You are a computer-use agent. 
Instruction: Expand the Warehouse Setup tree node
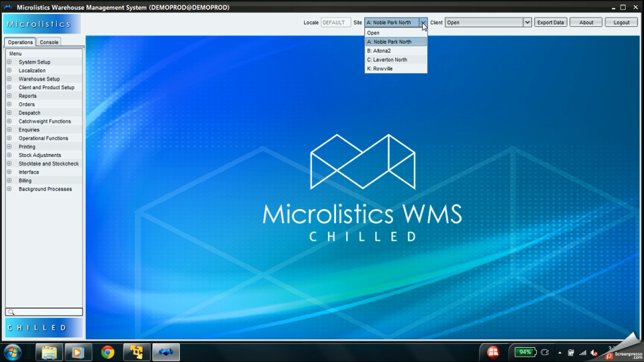(x=9, y=79)
